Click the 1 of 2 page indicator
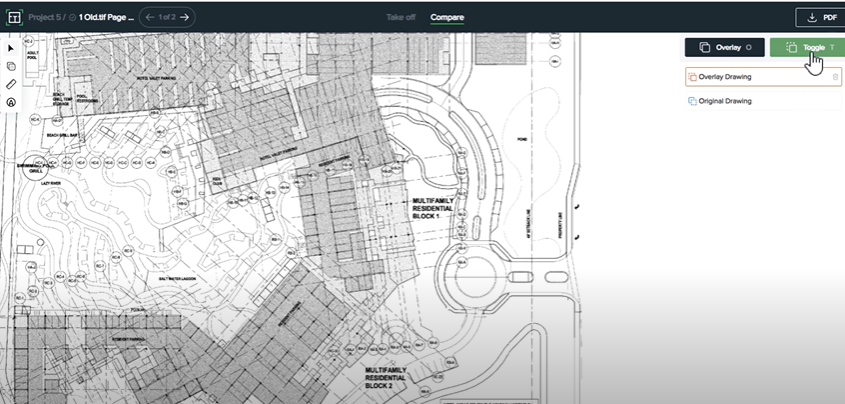 point(167,17)
